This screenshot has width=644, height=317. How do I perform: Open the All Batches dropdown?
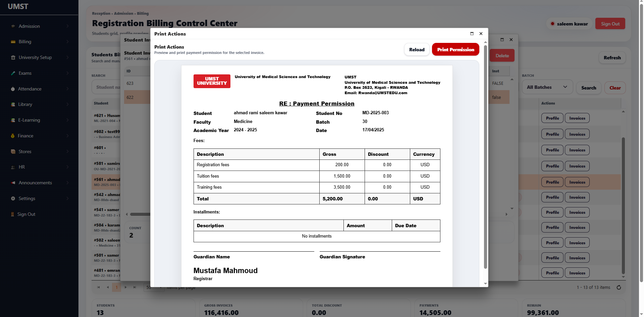[547, 87]
